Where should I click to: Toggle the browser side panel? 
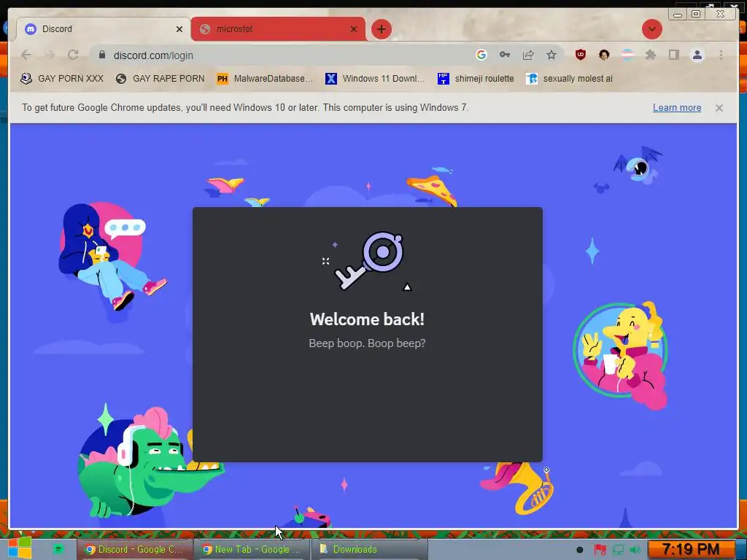pos(673,55)
